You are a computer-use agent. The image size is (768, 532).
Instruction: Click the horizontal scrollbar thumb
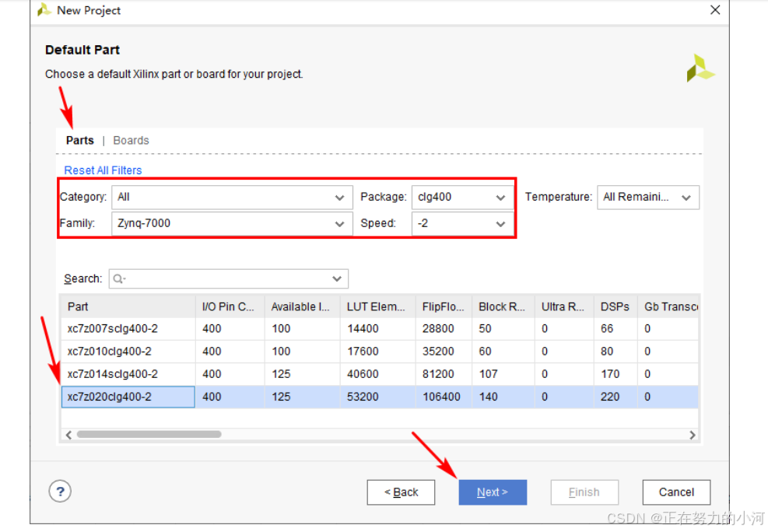[149, 434]
